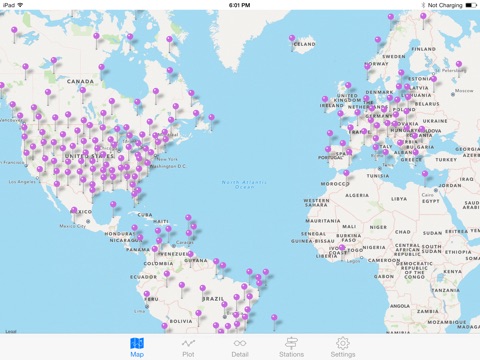This screenshot has width=480, height=360.
Task: Select the pin in Portugal
Action: tap(328, 149)
